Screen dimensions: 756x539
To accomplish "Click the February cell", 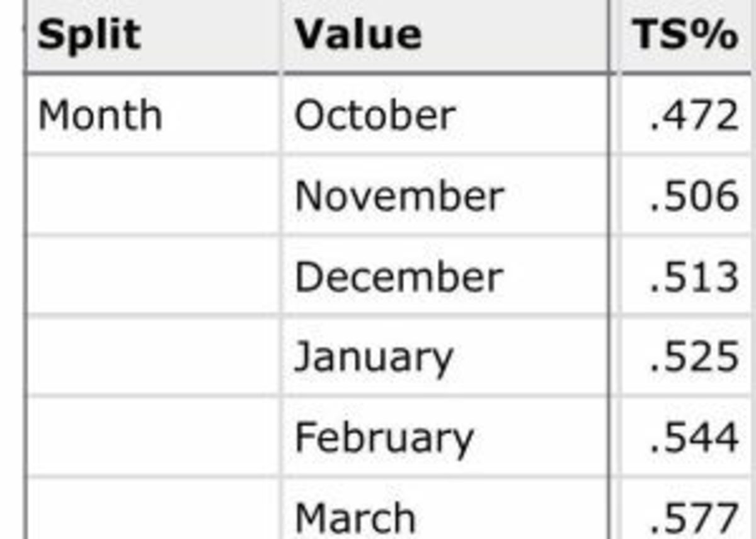I will click(384, 438).
